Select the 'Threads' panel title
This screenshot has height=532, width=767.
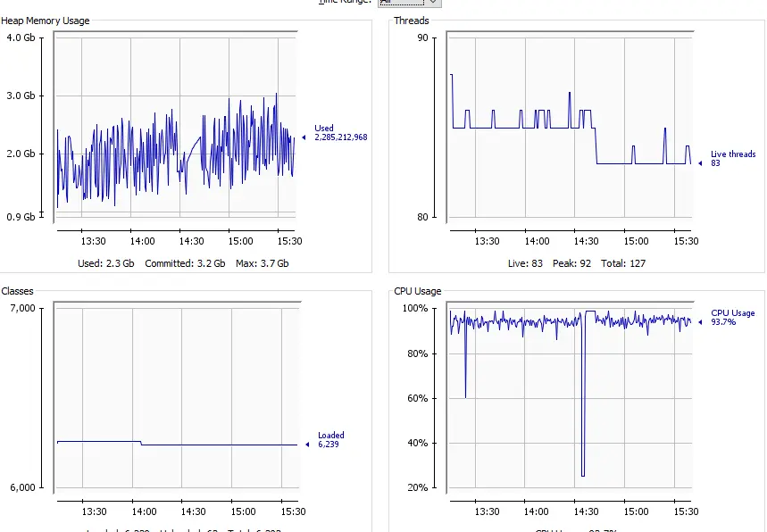(x=412, y=21)
